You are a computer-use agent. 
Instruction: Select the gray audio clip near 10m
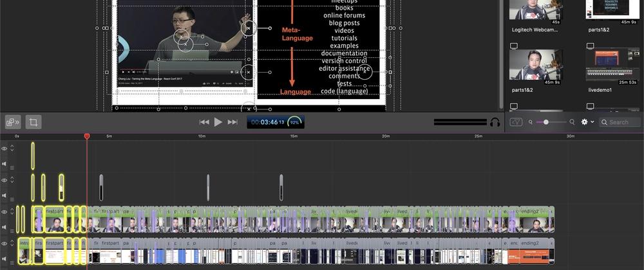[208, 188]
